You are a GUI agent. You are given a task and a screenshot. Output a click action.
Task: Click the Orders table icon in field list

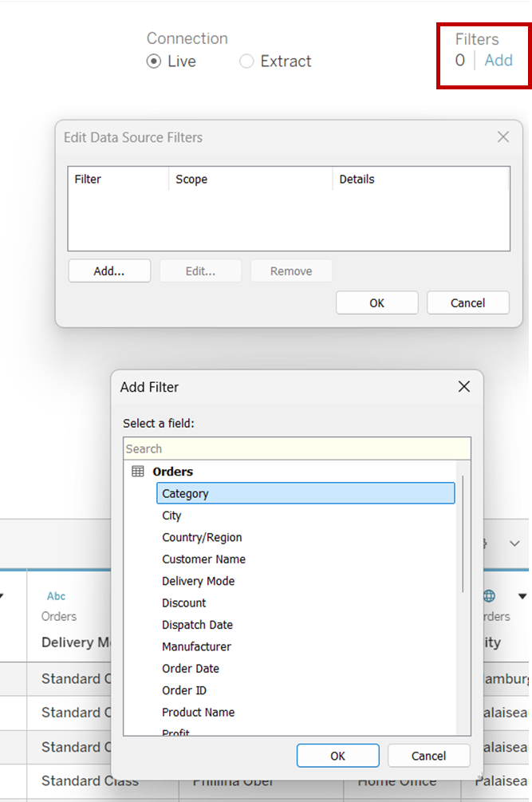coord(138,471)
